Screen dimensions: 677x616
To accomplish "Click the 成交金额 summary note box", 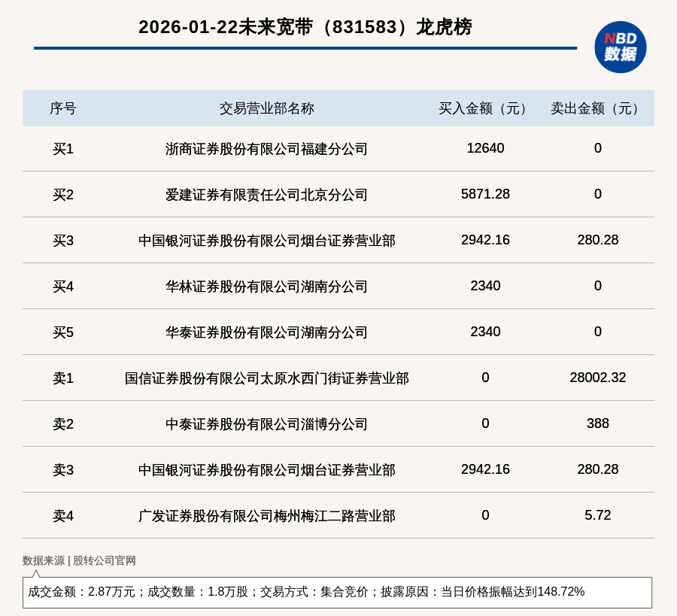I will click(337, 592).
